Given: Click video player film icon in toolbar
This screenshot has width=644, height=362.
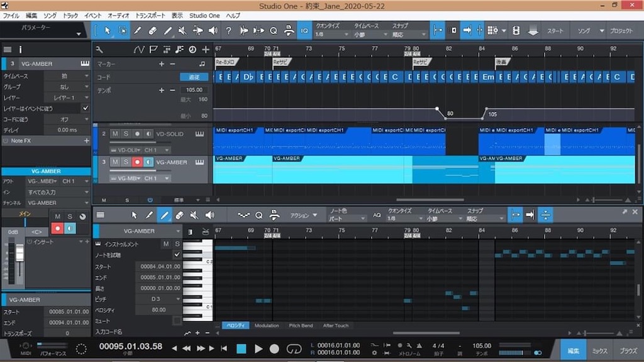Looking at the screenshot, I should click(x=516, y=31).
